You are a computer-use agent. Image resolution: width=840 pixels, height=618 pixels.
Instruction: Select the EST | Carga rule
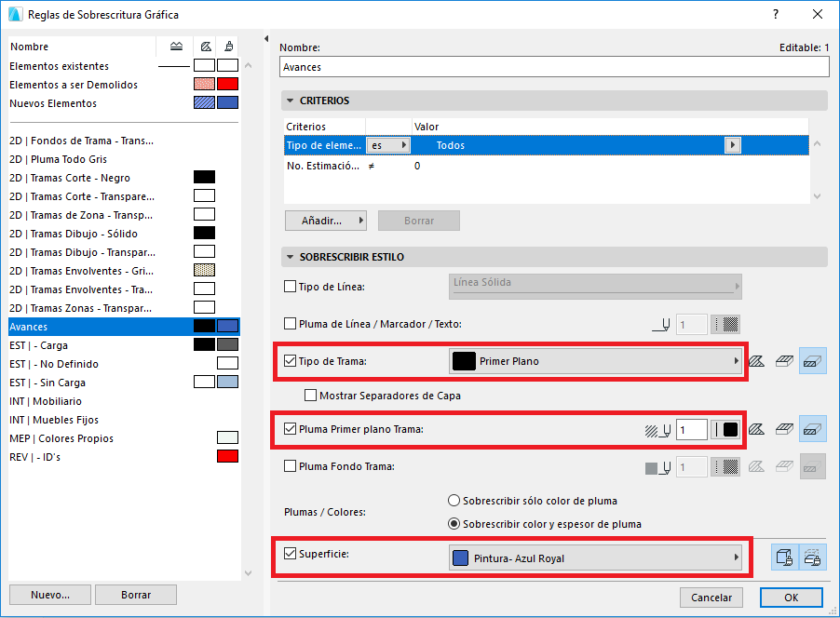tap(93, 344)
